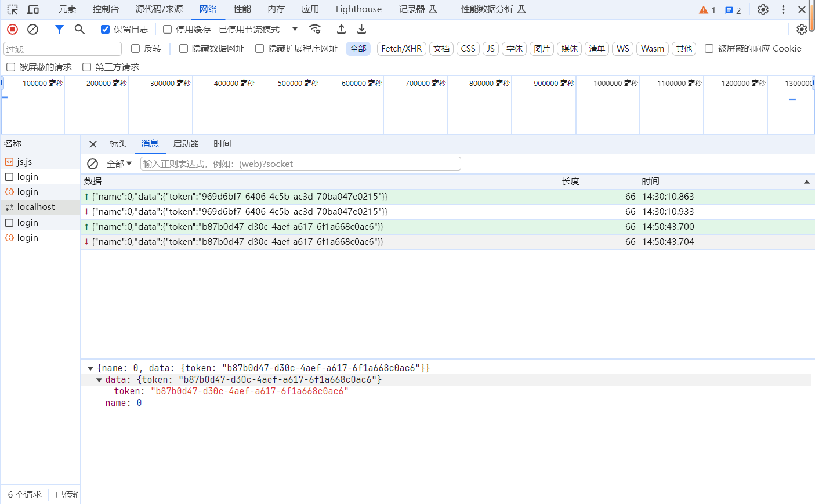Toggle the network filter funnel icon
Image resolution: width=815 pixels, height=504 pixels.
pos(59,29)
